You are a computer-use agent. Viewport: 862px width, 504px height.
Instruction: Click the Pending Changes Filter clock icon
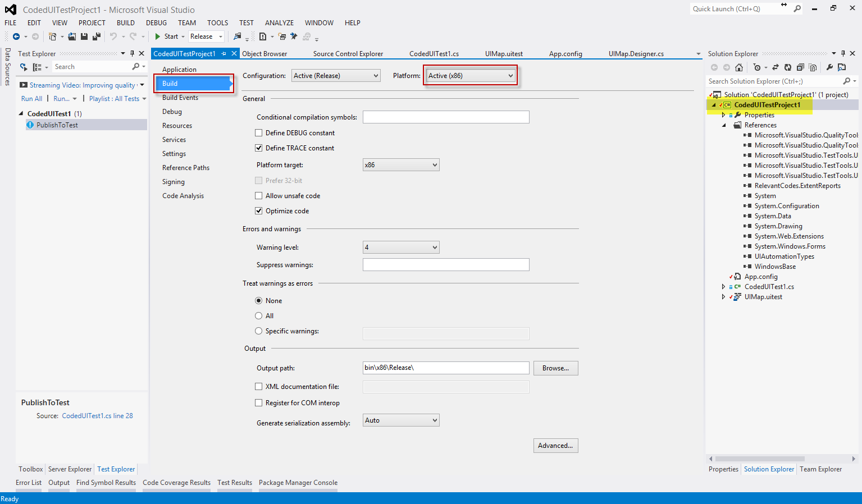(757, 67)
